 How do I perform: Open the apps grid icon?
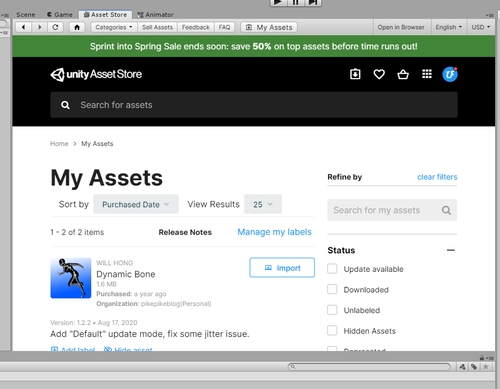coord(427,74)
